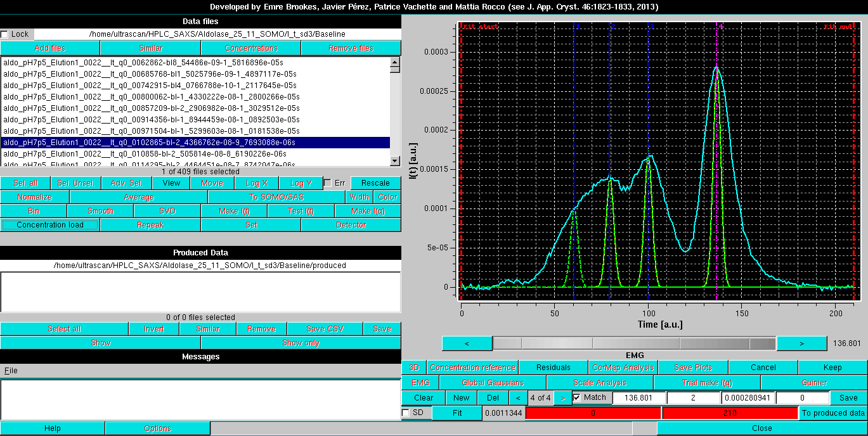Activate the Concentration load mode

(x=50, y=224)
